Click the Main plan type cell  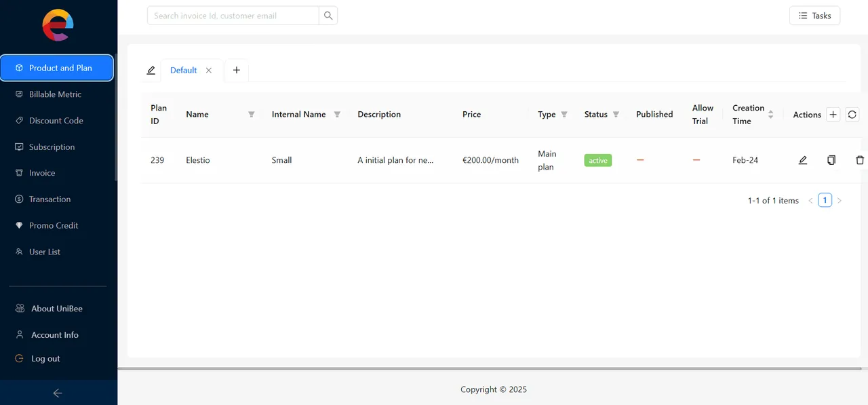[x=547, y=160]
